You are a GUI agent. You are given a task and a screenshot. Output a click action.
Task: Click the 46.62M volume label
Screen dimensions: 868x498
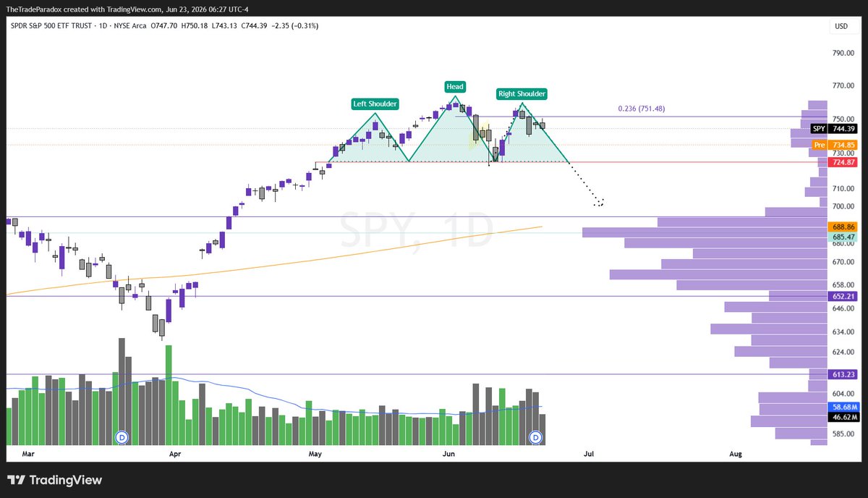[843, 418]
